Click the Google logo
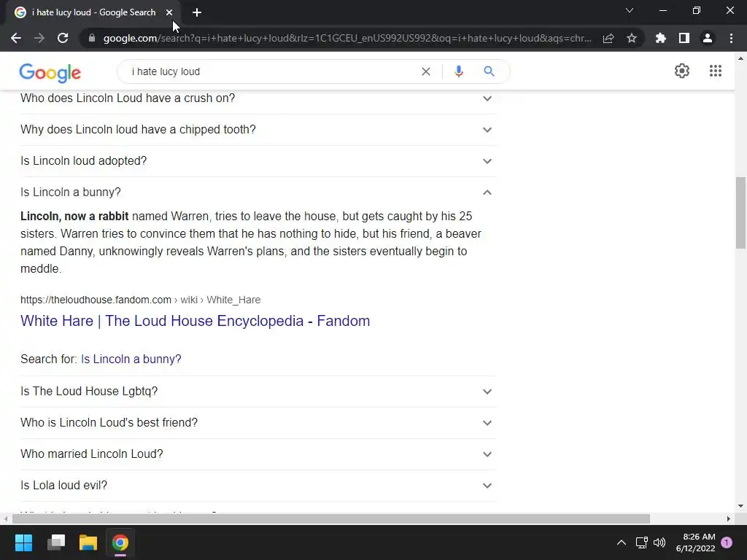The image size is (747, 560). click(x=50, y=72)
